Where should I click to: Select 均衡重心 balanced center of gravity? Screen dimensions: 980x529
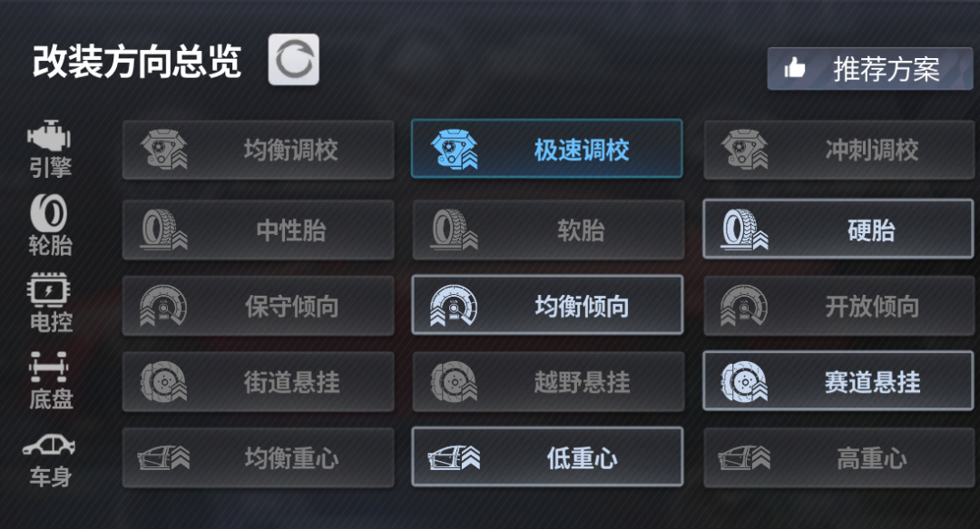click(x=258, y=457)
